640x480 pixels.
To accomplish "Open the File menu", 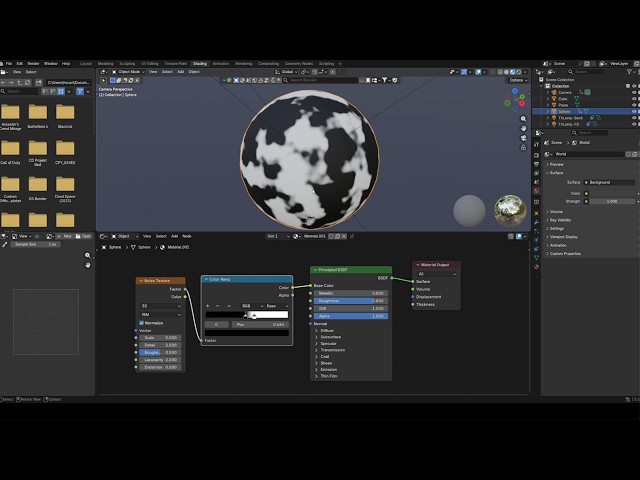I will [x=9, y=64].
